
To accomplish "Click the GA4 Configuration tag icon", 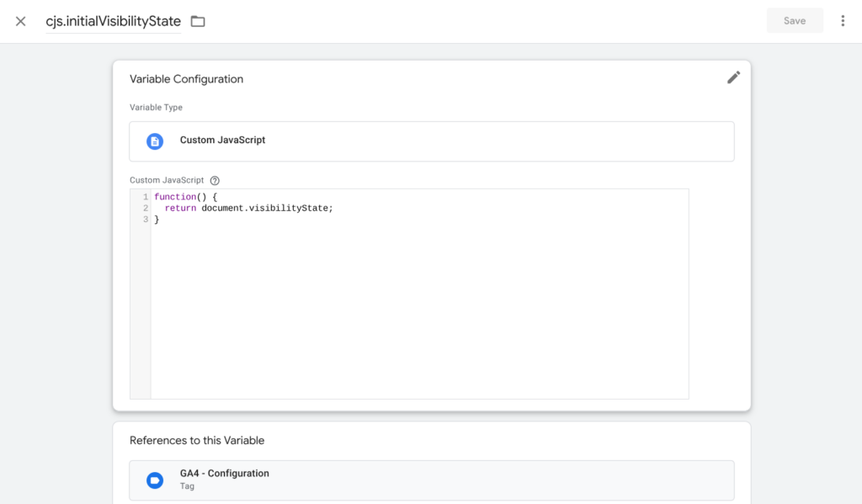I will coord(154,480).
